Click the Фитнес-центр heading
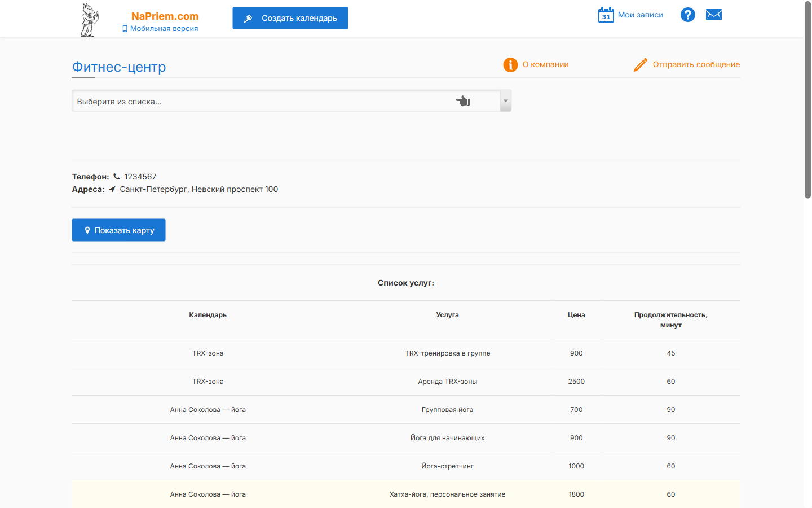This screenshot has width=812, height=508. point(119,67)
